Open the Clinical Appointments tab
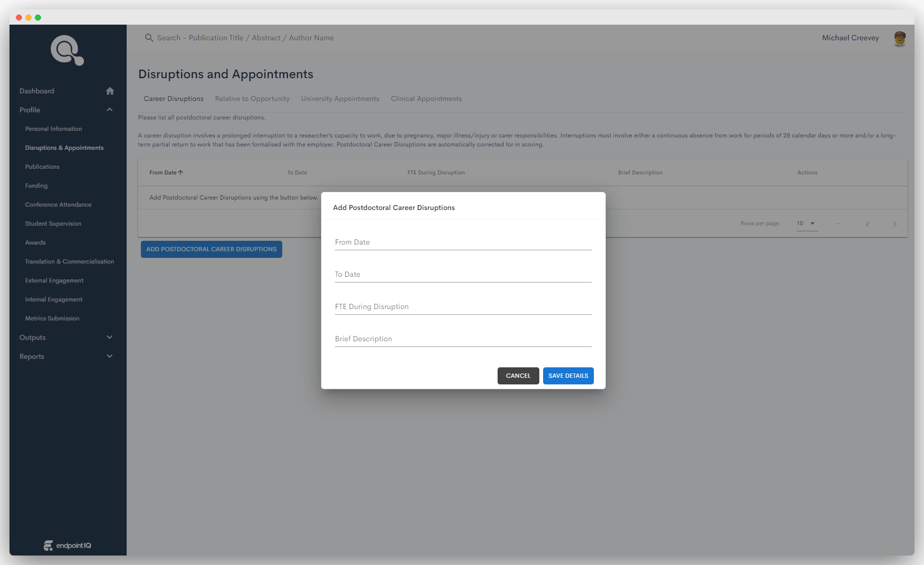The height and width of the screenshot is (565, 924). (426, 99)
